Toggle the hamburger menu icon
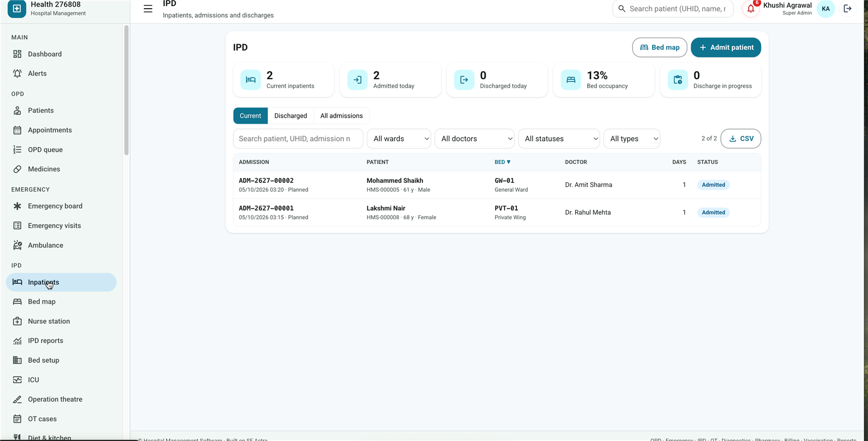 pos(148,9)
